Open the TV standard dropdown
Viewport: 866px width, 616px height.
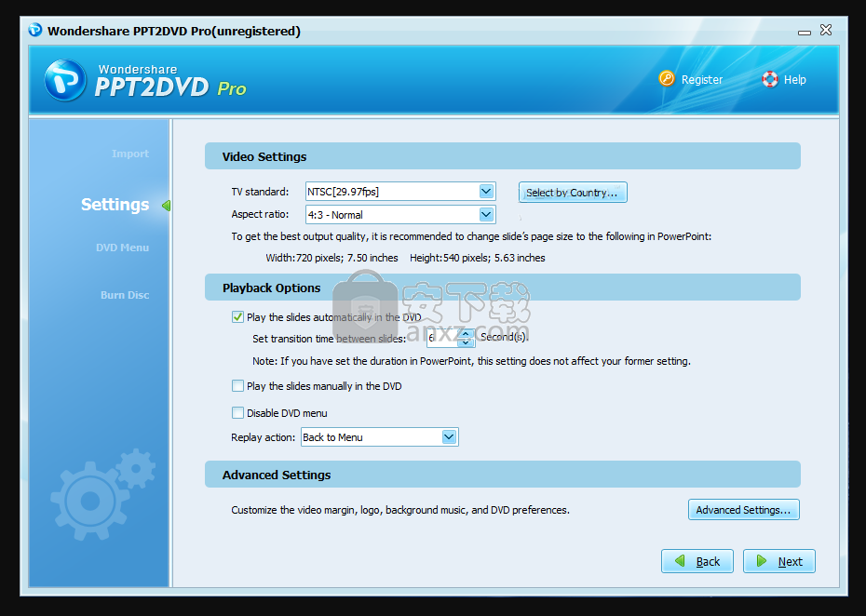[x=486, y=192]
